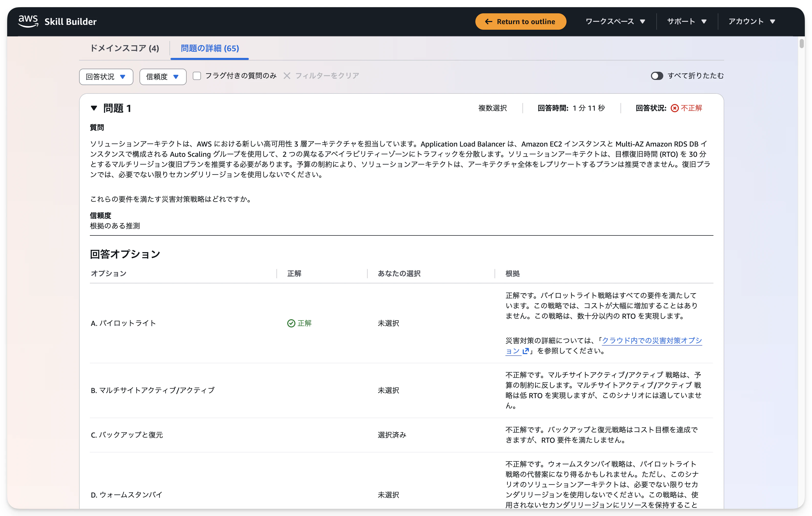The image size is (812, 516).
Task: Select the 問題の詳細 (65) tab
Action: [210, 48]
